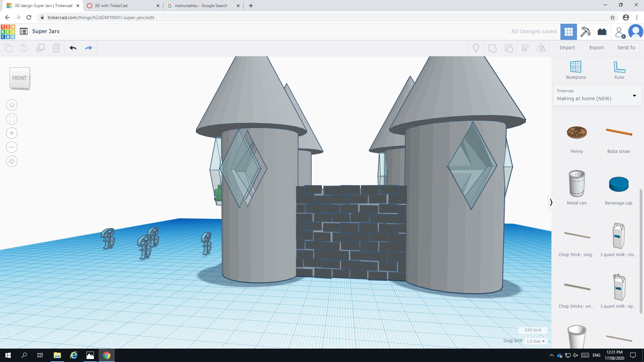644x362 pixels.
Task: Open the Chrome menu three dots
Action: [x=637, y=17]
